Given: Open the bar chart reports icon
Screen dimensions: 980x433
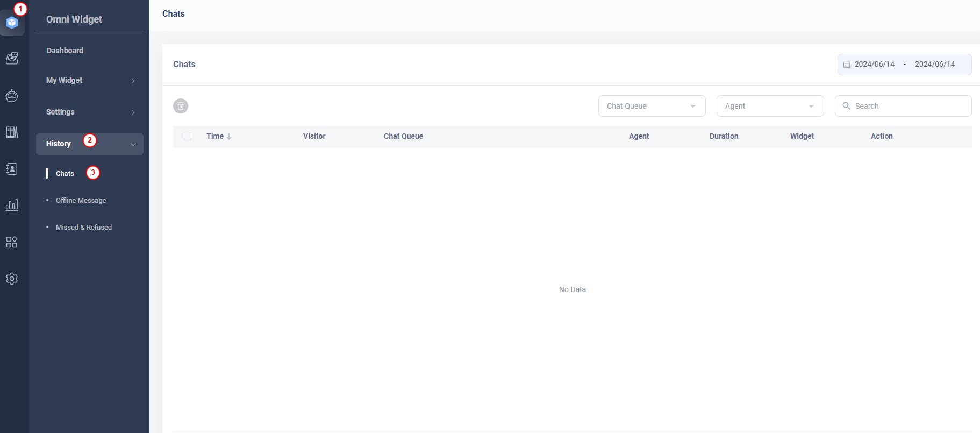Looking at the screenshot, I should (x=12, y=205).
